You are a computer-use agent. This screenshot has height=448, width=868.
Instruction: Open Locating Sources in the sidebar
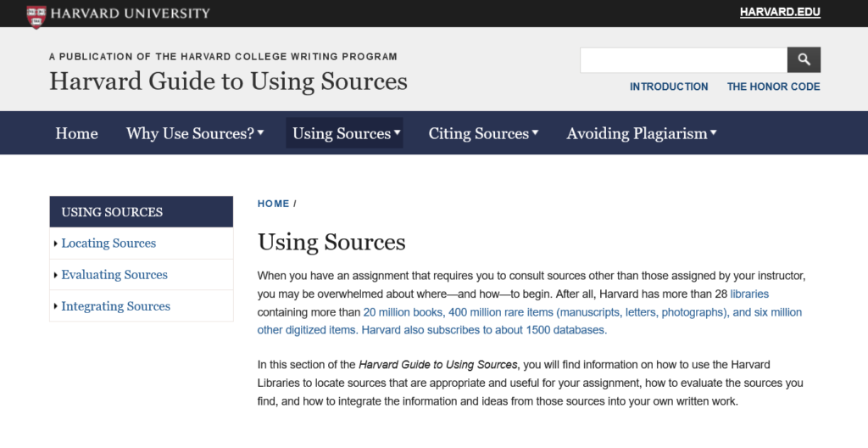click(x=108, y=244)
